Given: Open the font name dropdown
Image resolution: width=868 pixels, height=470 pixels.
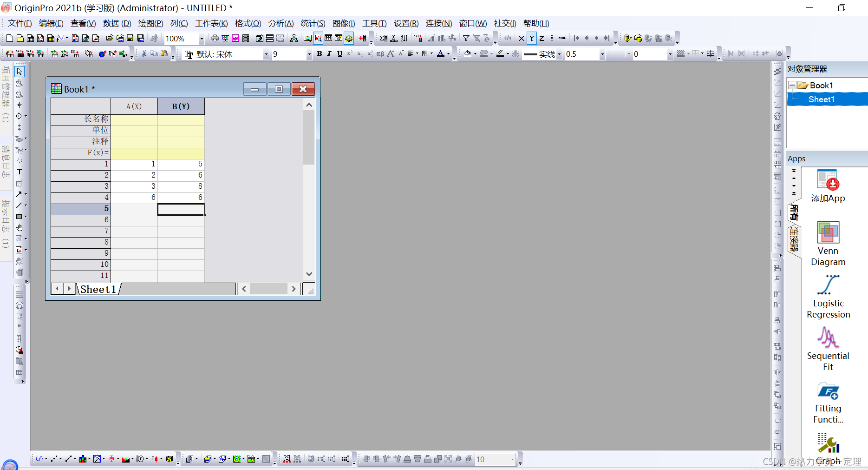Looking at the screenshot, I should 266,54.
